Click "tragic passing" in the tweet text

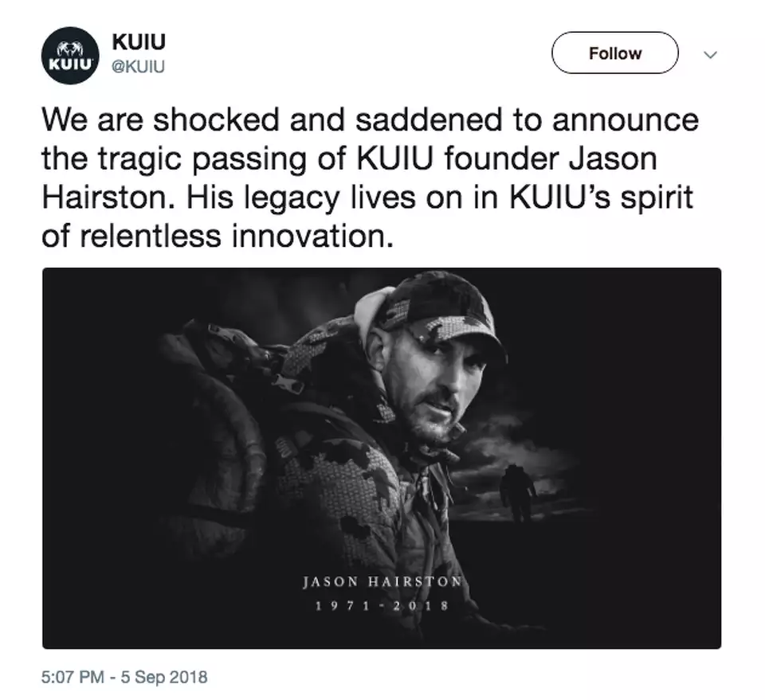(x=208, y=159)
